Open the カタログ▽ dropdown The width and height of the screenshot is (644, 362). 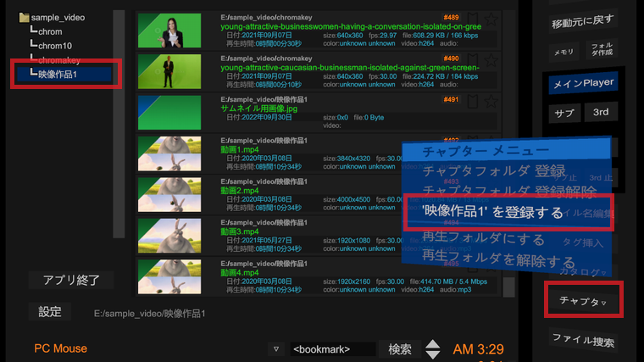click(x=583, y=271)
